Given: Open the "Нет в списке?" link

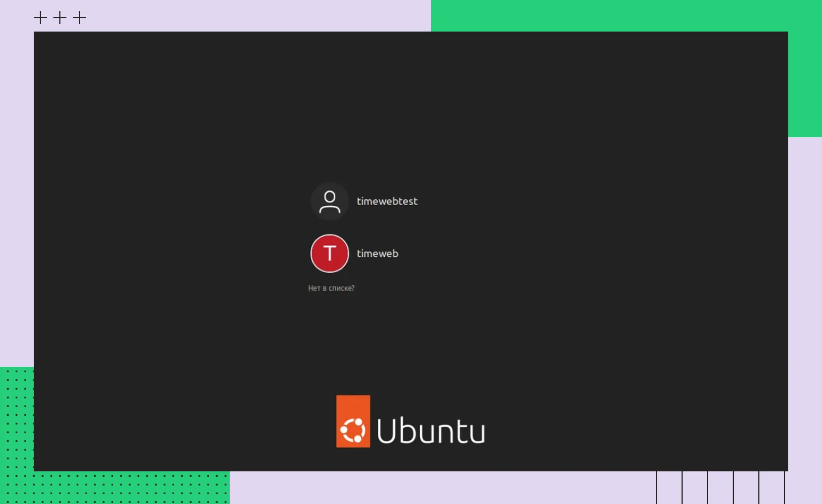Looking at the screenshot, I should pos(331,288).
